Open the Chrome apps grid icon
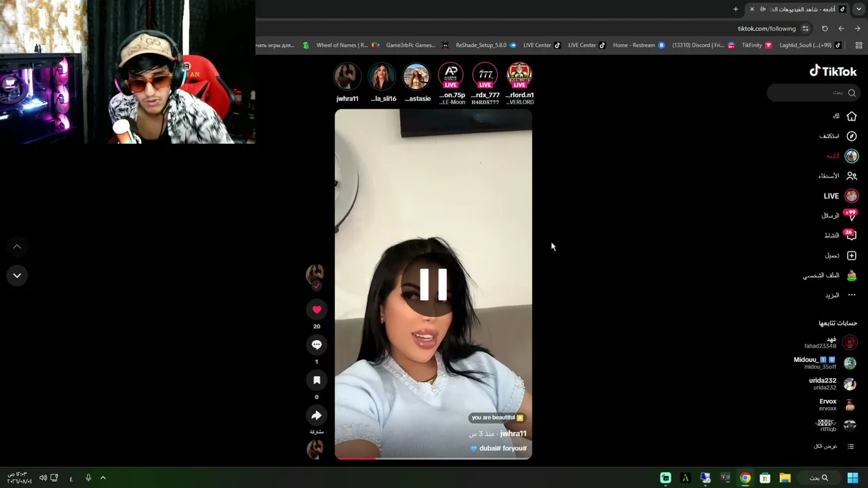868x488 pixels. (x=859, y=45)
